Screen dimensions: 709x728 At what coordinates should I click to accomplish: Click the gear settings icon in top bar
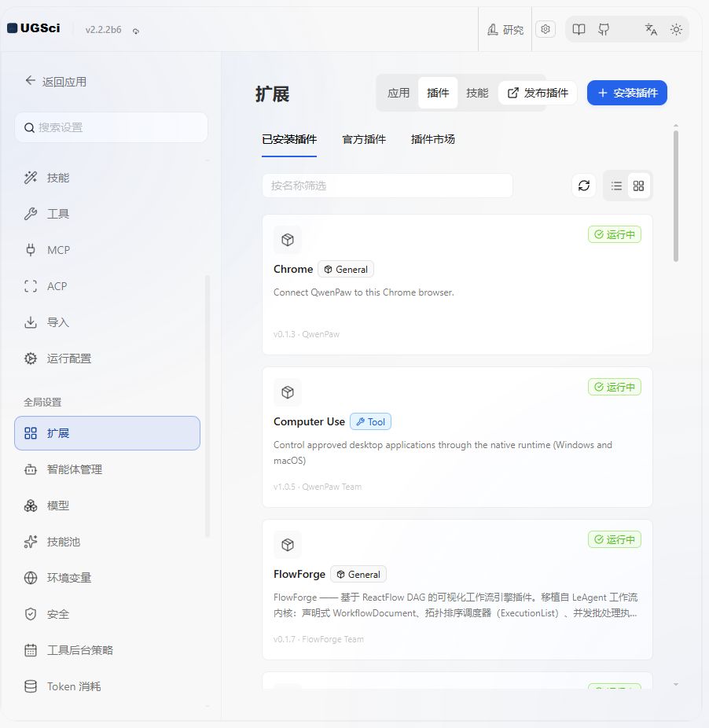click(546, 29)
